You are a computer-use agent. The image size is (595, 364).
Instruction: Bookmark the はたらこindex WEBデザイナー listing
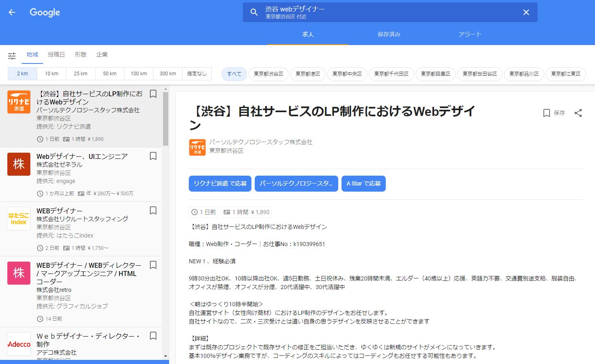pos(153,210)
